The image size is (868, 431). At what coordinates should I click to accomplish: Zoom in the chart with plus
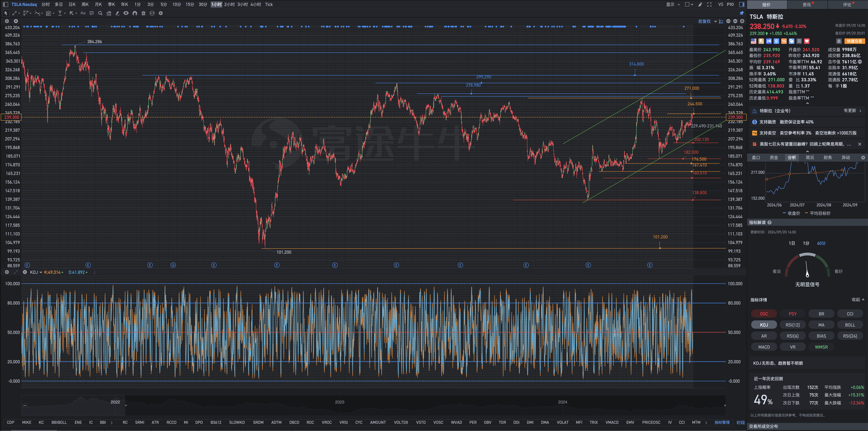coord(742,21)
